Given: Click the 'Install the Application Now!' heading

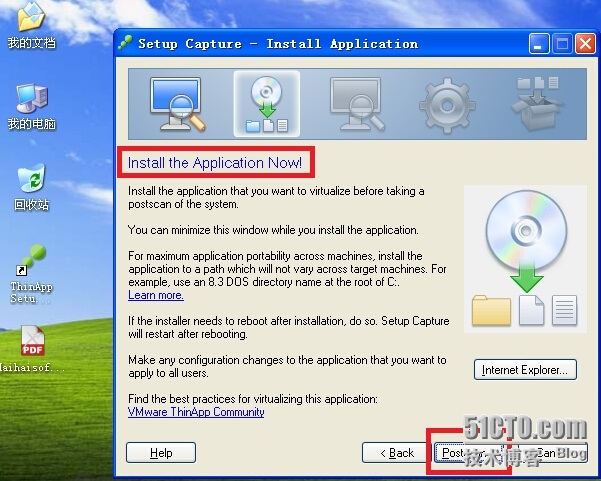Looking at the screenshot, I should tap(215, 163).
